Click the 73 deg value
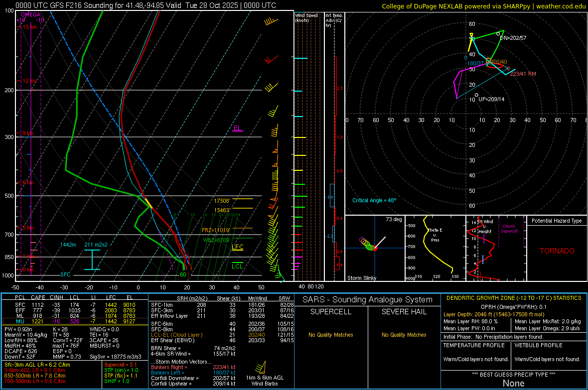 pos(394,219)
